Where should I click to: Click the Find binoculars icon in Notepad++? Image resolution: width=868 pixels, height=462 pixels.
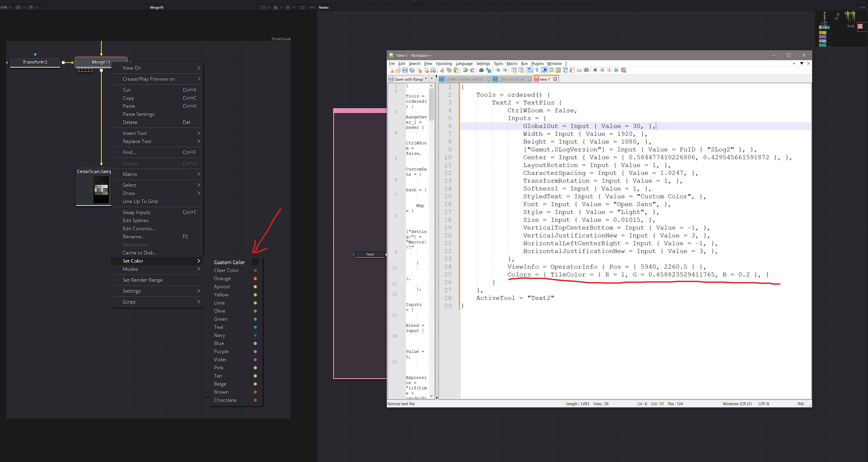(481, 70)
